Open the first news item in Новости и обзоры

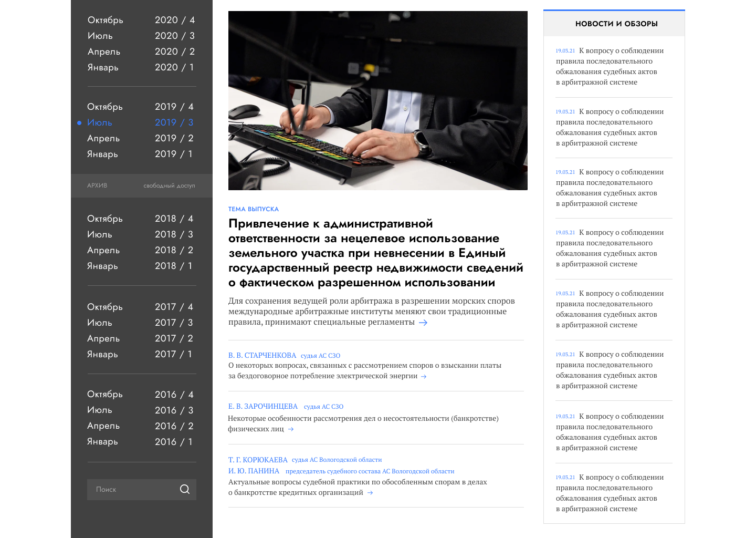[x=609, y=67]
